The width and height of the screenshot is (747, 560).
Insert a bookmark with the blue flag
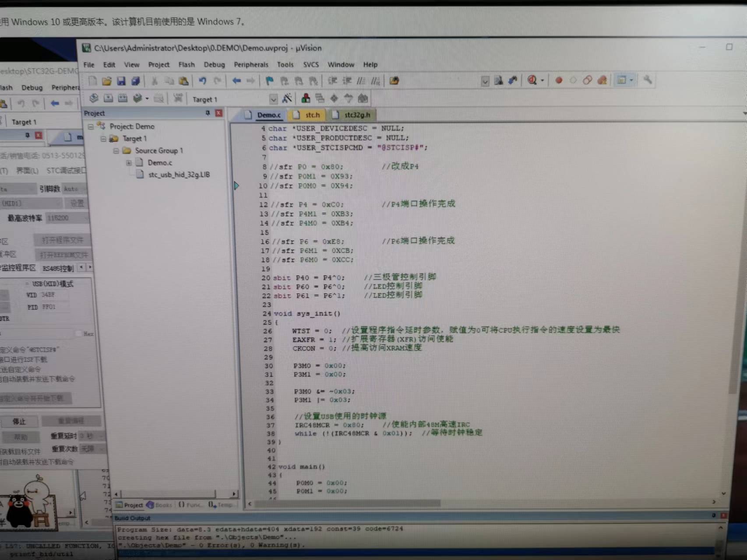pyautogui.click(x=270, y=80)
